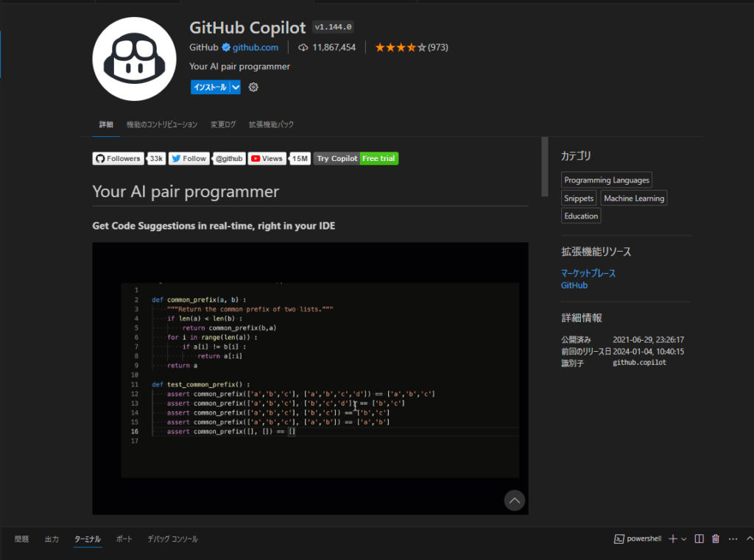Click the published date 2021-06-29, 23:26:17
Image resolution: width=754 pixels, height=560 pixels.
pos(648,339)
